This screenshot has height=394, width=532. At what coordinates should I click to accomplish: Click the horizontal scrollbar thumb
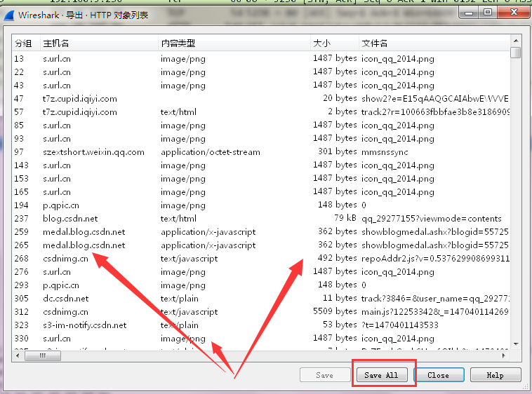(x=43, y=355)
